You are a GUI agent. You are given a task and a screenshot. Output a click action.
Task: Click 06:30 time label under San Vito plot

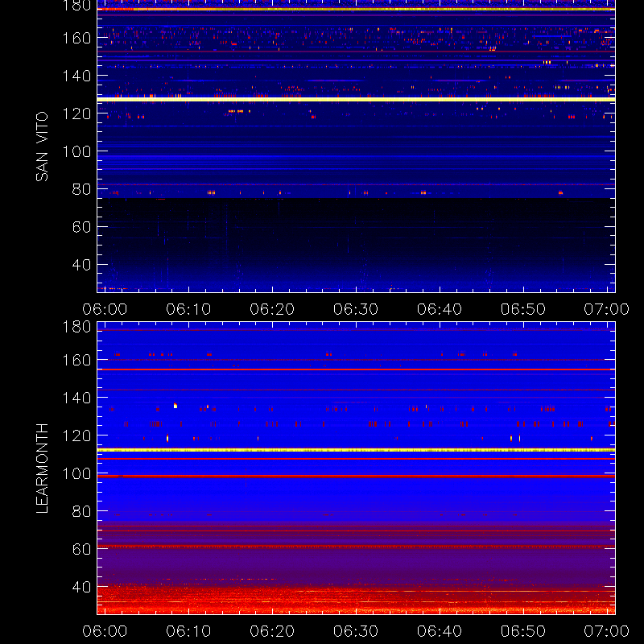click(x=356, y=309)
